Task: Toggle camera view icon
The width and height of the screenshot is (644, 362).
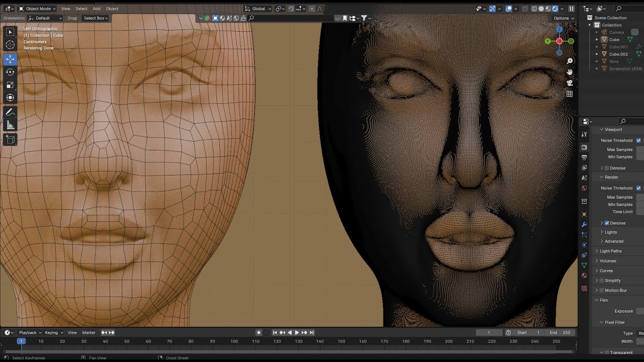Action: coord(570,83)
